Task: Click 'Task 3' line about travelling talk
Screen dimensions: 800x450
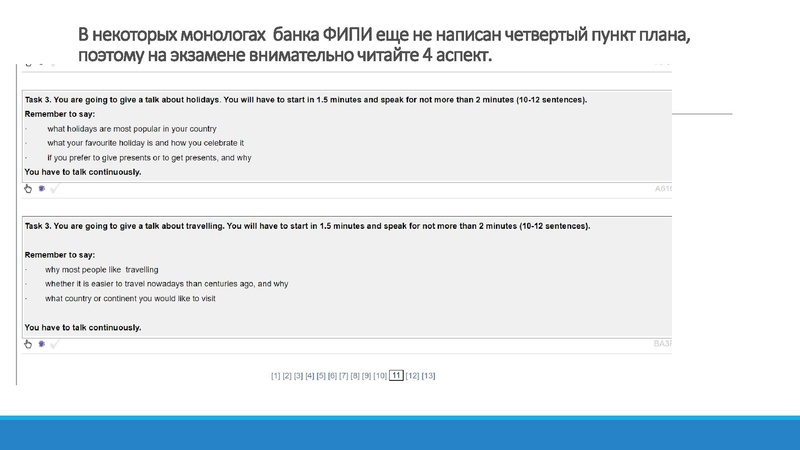Action: pos(308,226)
